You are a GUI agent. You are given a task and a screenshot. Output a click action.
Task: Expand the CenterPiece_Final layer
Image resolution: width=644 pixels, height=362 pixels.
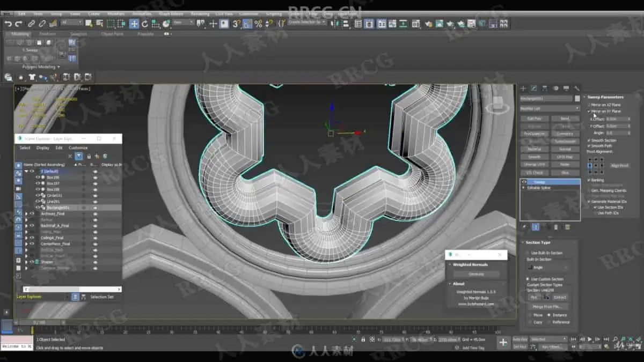click(x=26, y=243)
